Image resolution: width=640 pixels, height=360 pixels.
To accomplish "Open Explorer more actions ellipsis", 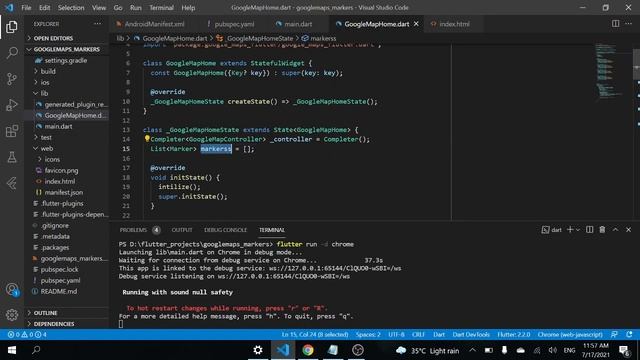I will point(98,24).
